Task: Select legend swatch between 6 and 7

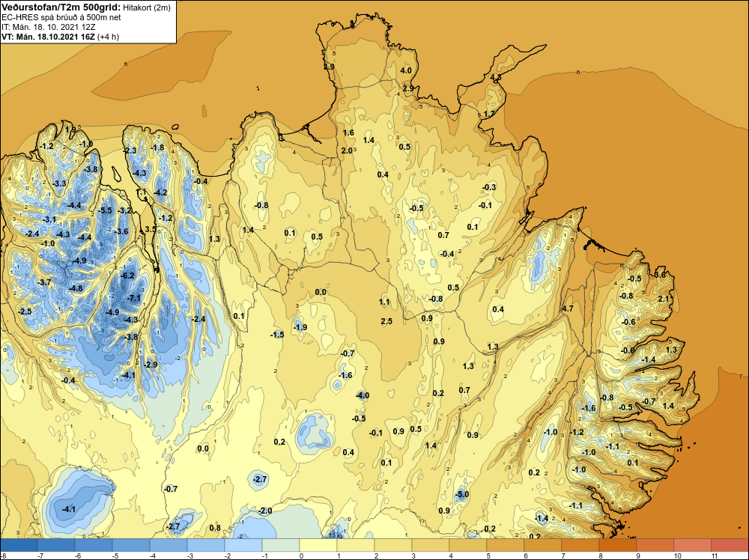Action: (542, 545)
